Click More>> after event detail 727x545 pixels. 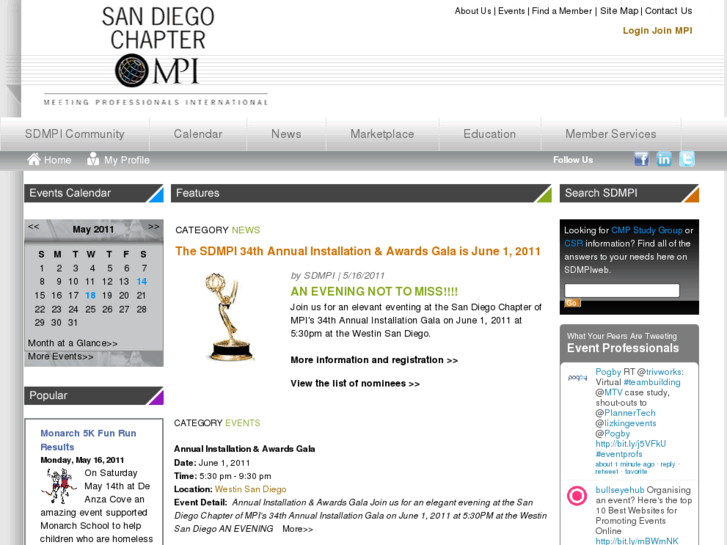coord(298,529)
